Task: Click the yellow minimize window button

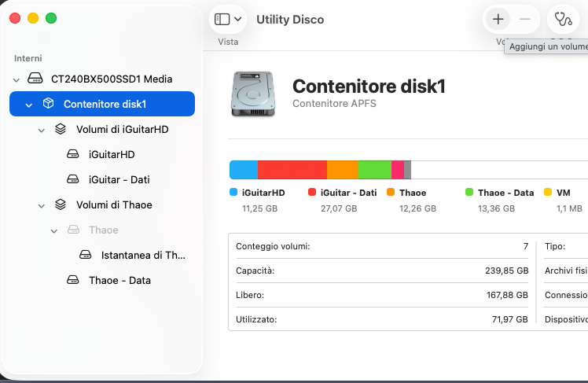Action: (33, 18)
